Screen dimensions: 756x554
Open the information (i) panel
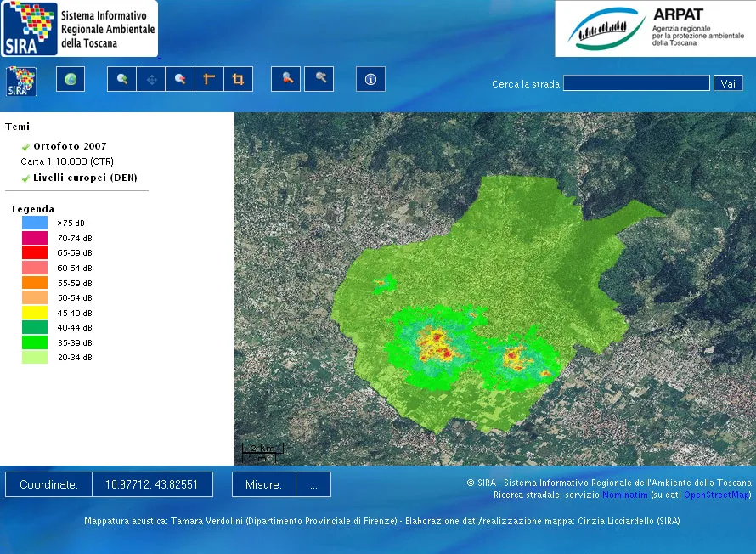coord(370,79)
